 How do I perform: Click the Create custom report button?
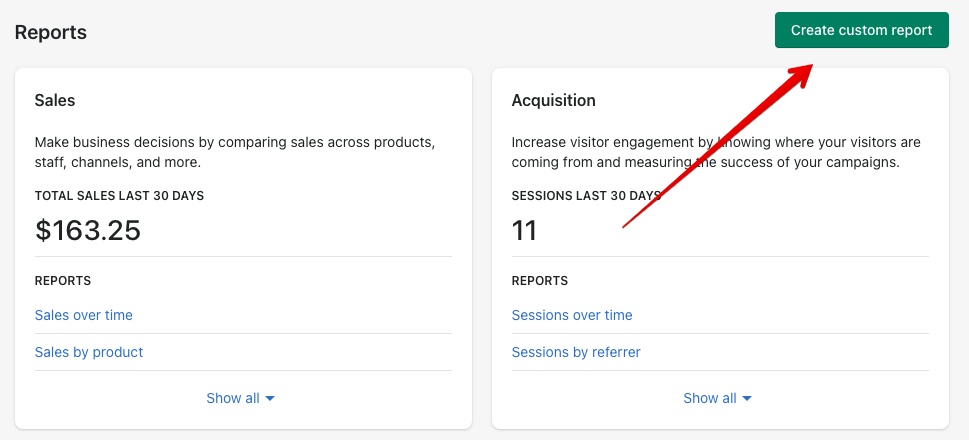click(861, 30)
